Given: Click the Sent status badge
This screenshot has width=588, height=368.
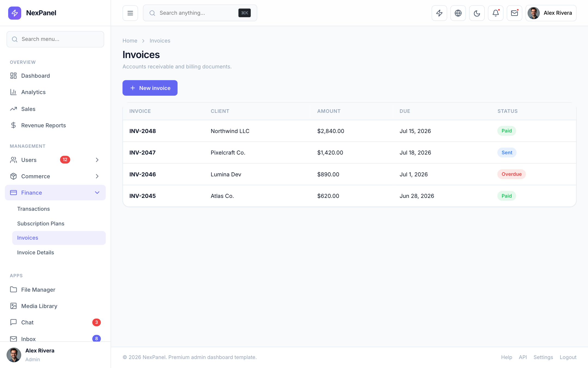Looking at the screenshot, I should pyautogui.click(x=507, y=153).
